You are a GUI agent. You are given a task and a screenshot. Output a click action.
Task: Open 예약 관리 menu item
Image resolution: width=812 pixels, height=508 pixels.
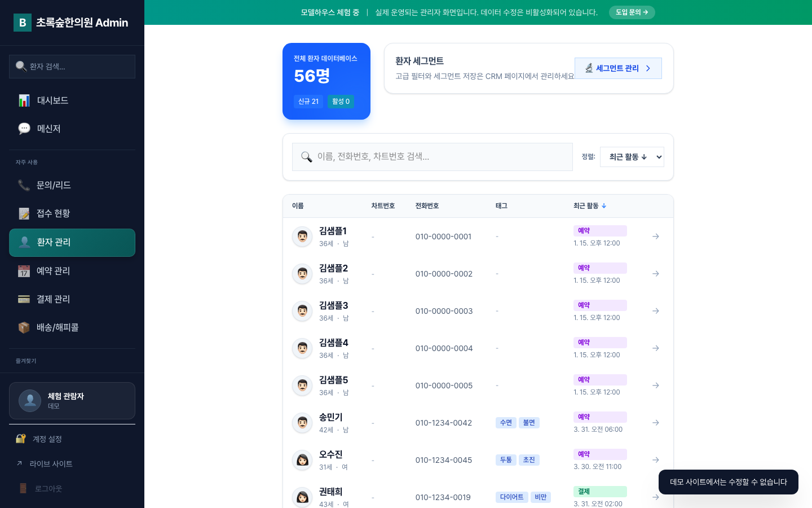pos(72,271)
